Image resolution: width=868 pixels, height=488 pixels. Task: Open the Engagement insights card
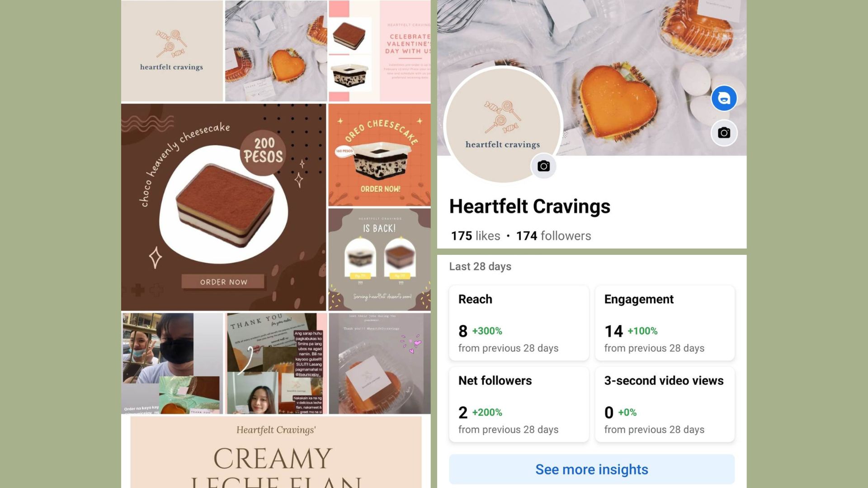click(x=665, y=323)
